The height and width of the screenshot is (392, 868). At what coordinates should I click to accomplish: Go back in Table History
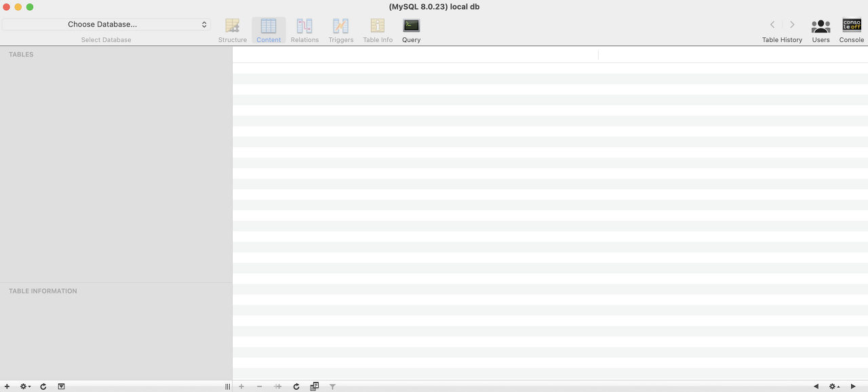[772, 24]
